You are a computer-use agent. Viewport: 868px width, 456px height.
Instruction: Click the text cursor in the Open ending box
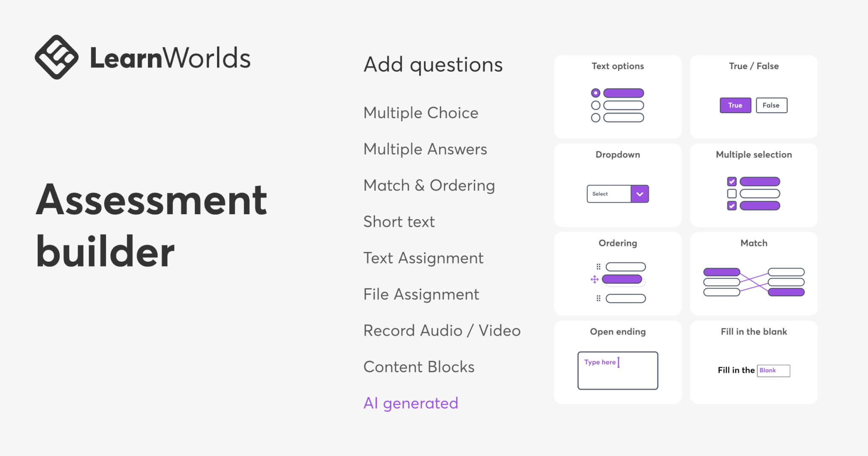(x=619, y=362)
